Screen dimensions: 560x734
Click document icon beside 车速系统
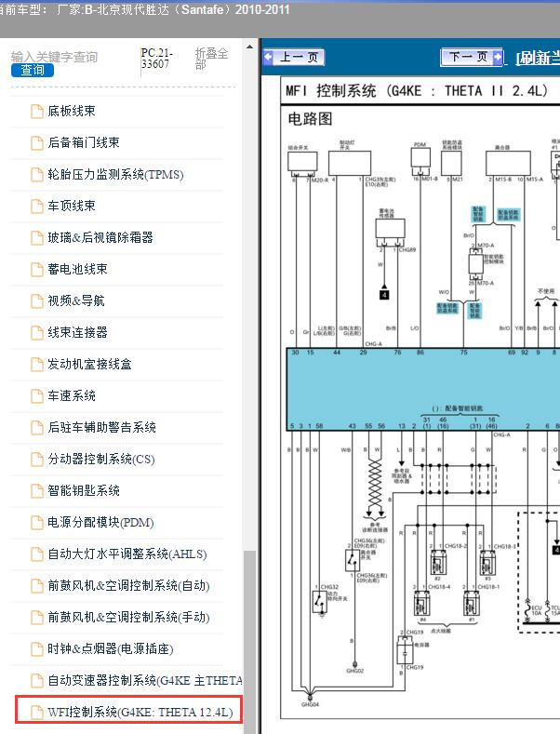[x=37, y=396]
